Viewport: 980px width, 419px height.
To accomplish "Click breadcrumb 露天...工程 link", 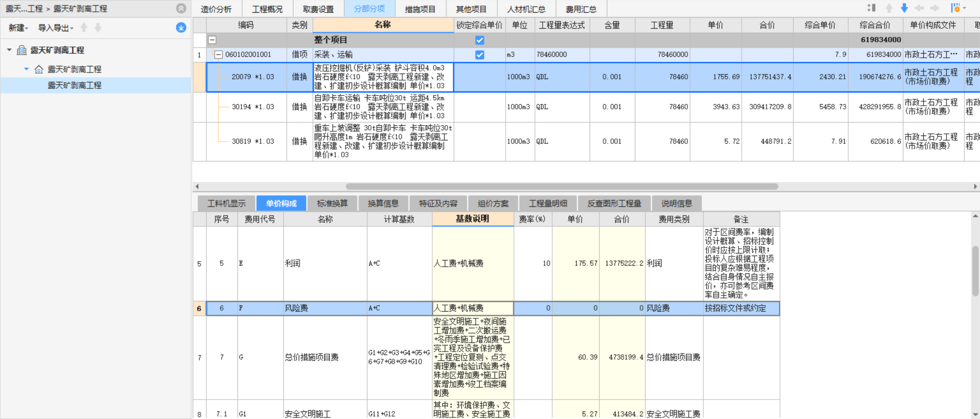I will tap(24, 9).
